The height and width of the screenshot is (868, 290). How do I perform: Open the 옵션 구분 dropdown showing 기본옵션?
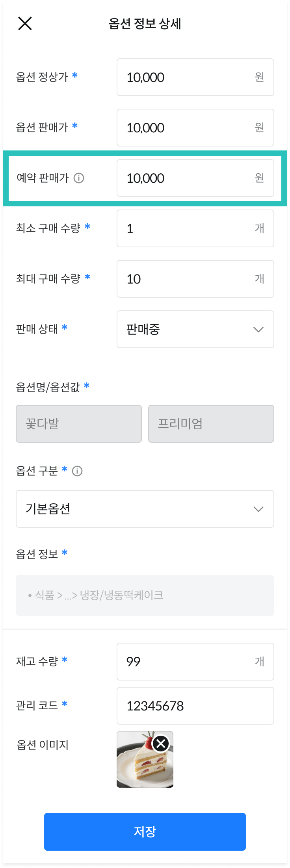[x=145, y=509]
